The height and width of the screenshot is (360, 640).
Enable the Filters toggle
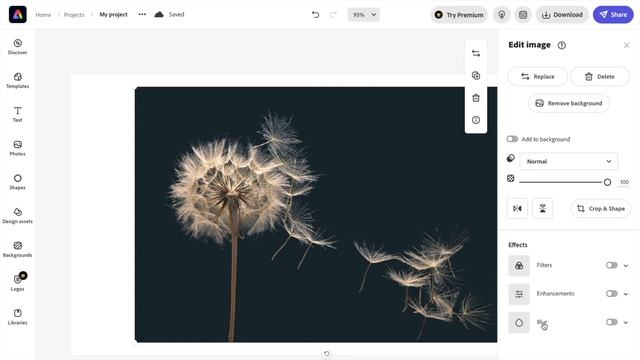coord(611,265)
